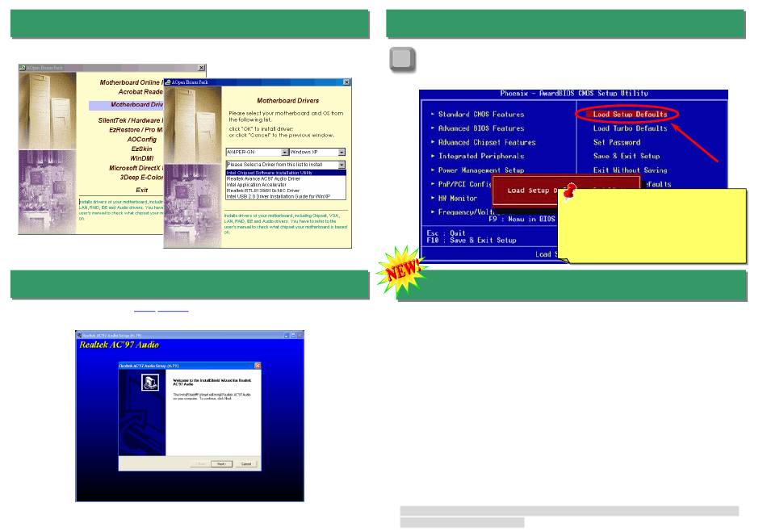
Task: Click Next in Realtek AC'97 setup wizard
Action: (221, 463)
